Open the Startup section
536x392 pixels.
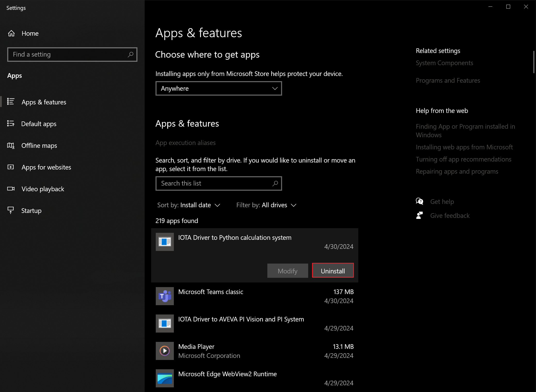coord(72,211)
